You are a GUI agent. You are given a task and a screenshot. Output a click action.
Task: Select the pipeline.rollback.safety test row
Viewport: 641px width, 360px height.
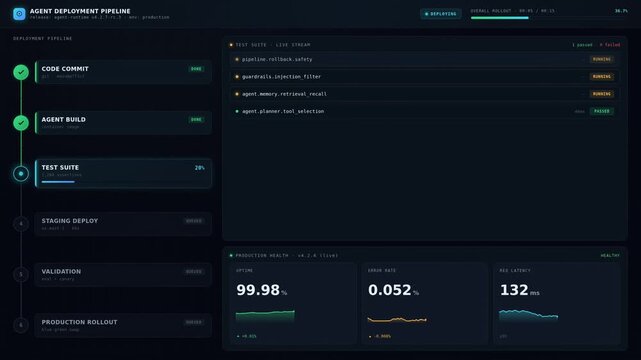(425, 59)
